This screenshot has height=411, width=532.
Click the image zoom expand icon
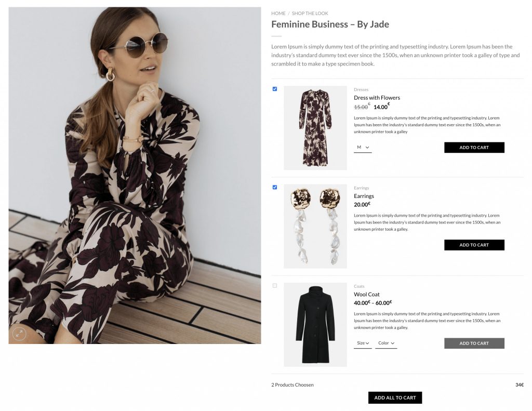19,334
